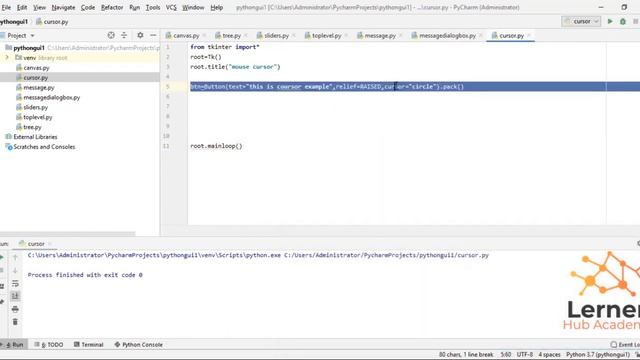
Task: Click the collapse all icon in Project panel
Action: [x=124, y=36]
